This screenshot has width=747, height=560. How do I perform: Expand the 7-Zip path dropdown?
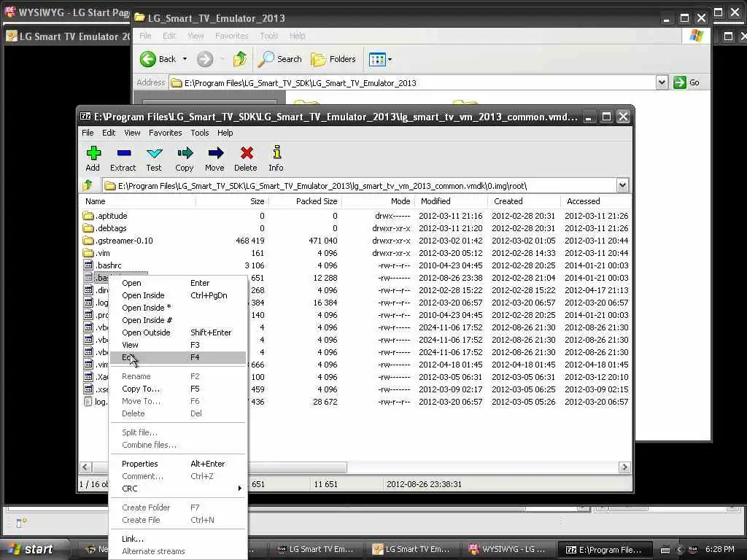[622, 186]
